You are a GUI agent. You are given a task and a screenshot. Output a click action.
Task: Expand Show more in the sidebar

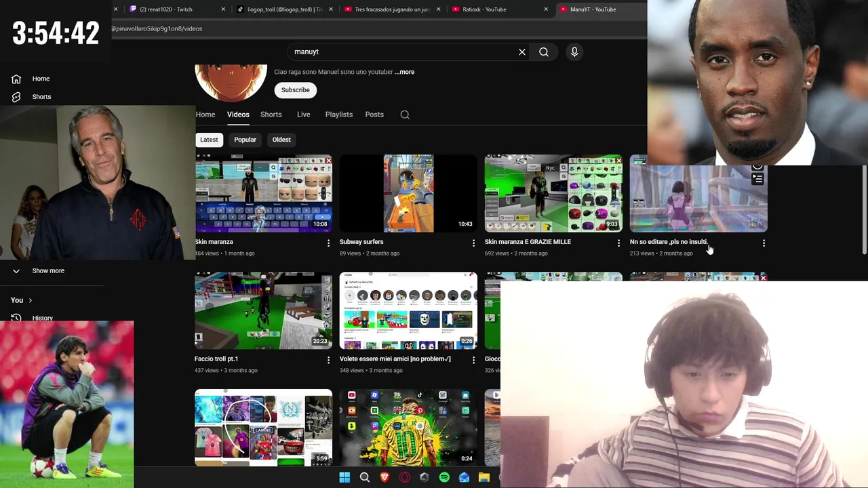click(47, 270)
